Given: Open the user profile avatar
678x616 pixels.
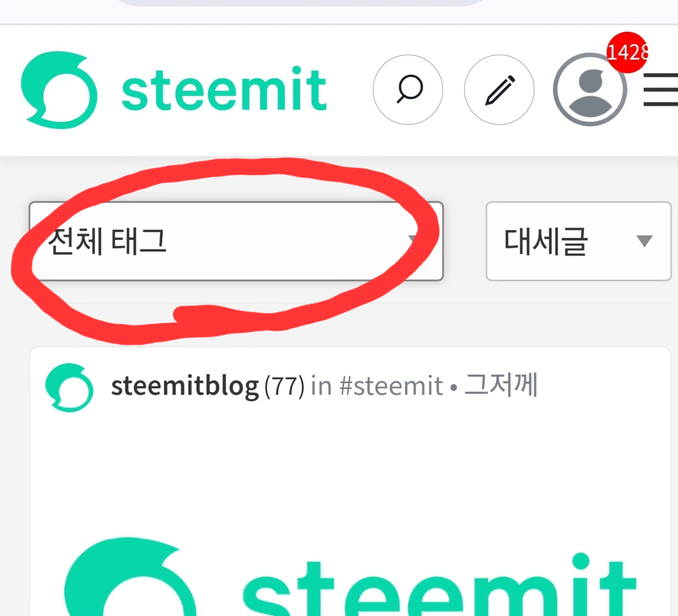Looking at the screenshot, I should tap(590, 89).
